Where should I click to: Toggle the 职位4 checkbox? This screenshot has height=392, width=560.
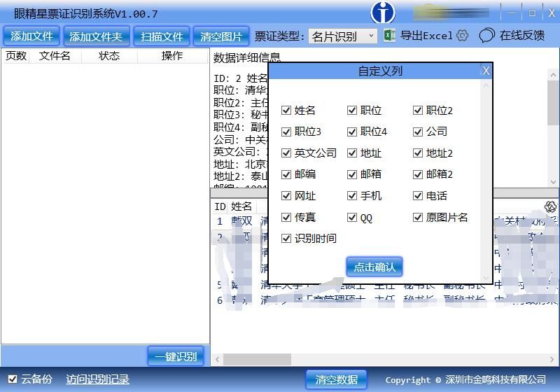pos(352,132)
